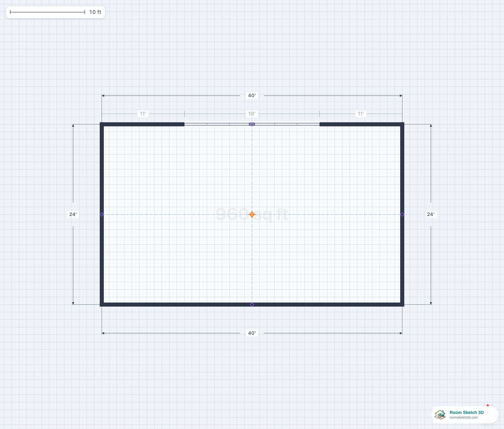The image size is (504, 429).
Task: Click the orange room center target marker
Action: coord(252,214)
